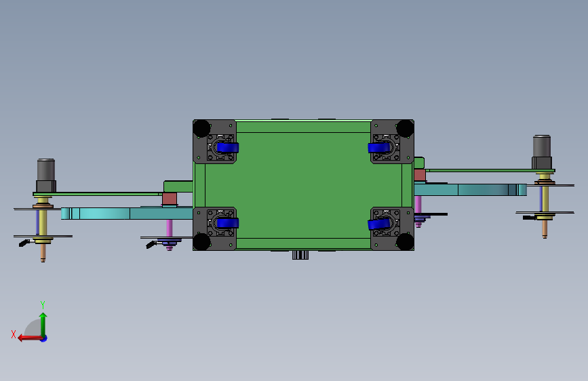Viewport: 588px width, 381px height.
Task: Click the X label on the coordinate triad
Action: coord(14,334)
